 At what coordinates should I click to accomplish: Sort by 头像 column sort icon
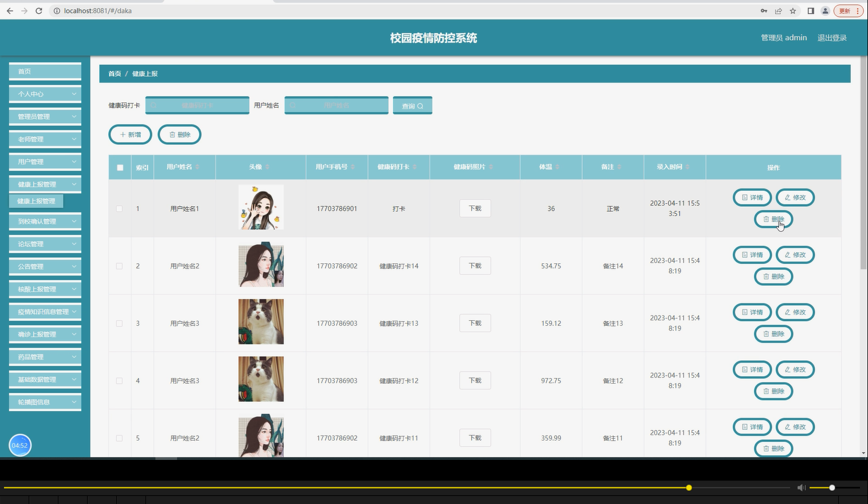click(x=267, y=167)
